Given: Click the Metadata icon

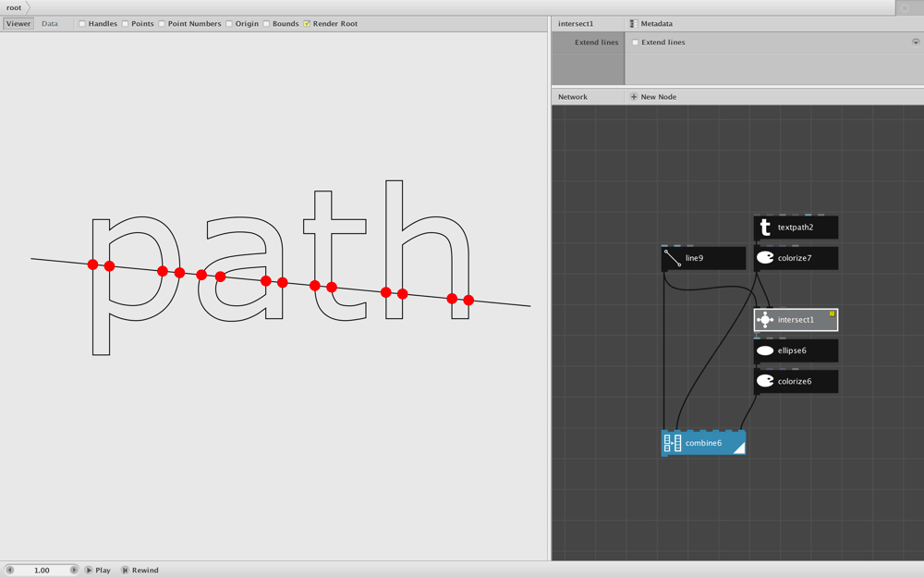Looking at the screenshot, I should tap(634, 24).
